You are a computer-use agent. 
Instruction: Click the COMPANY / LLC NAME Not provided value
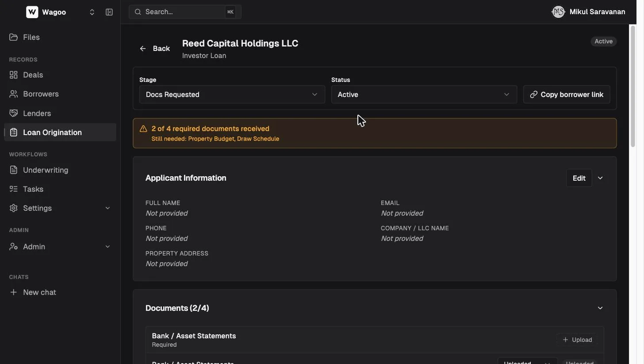(x=402, y=239)
